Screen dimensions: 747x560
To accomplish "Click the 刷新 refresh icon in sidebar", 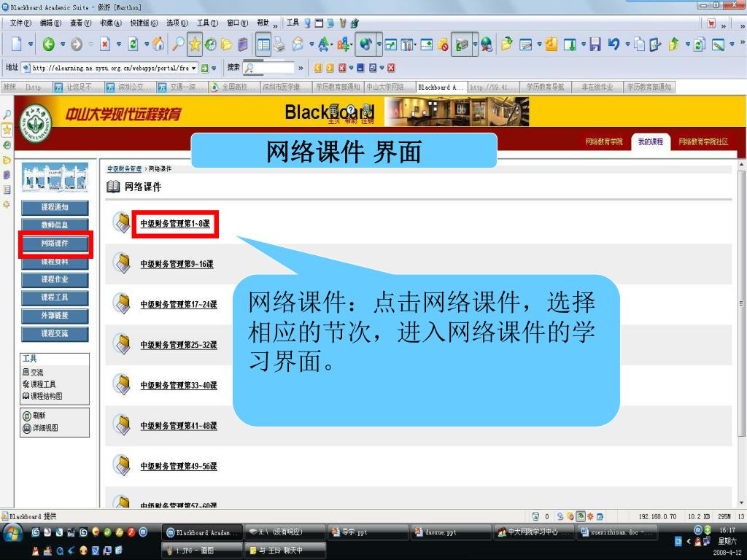I will 27,415.
